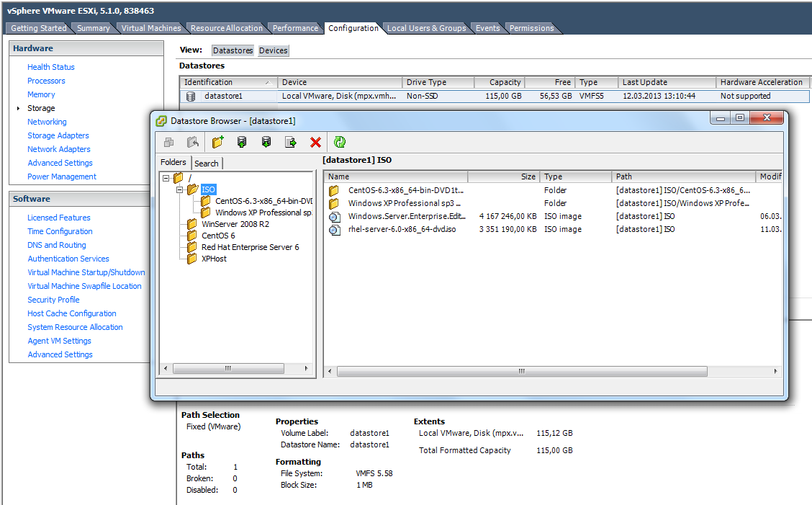Click the red X delete icon
812x505 pixels.
[x=315, y=142]
